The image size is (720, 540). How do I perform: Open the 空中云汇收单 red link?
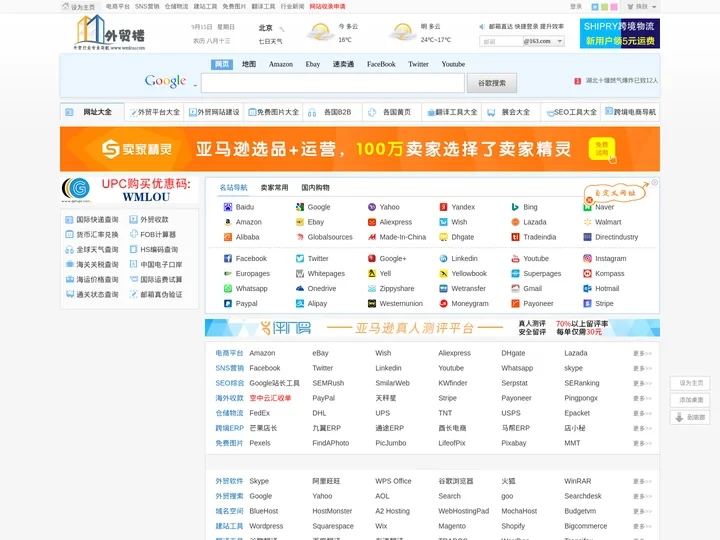pos(270,398)
